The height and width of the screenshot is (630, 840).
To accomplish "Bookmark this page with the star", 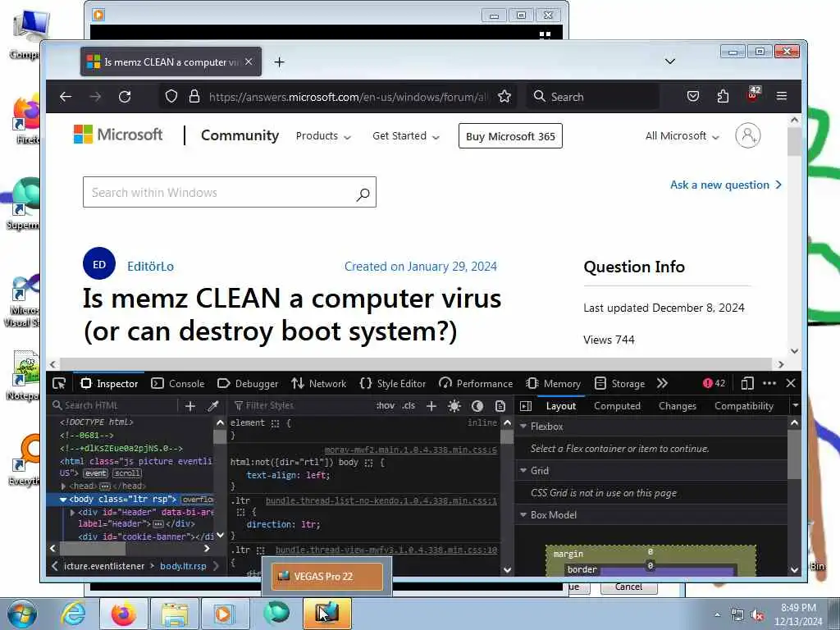I will [x=504, y=97].
